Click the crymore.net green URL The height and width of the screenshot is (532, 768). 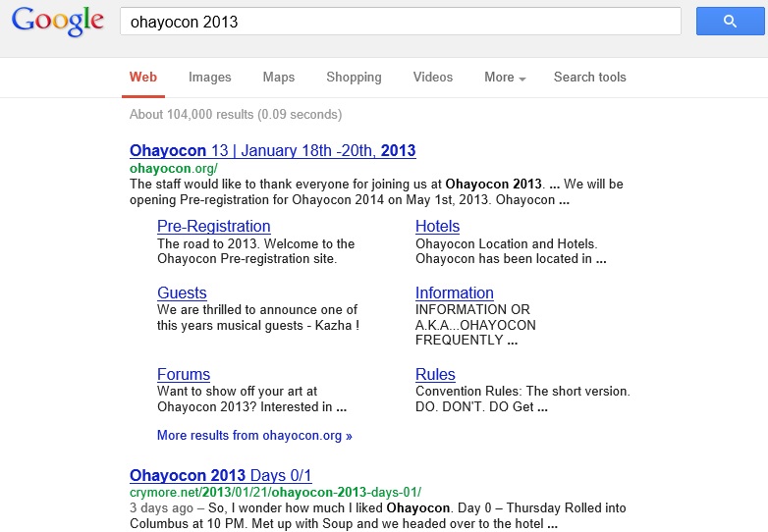pyautogui.click(x=275, y=493)
